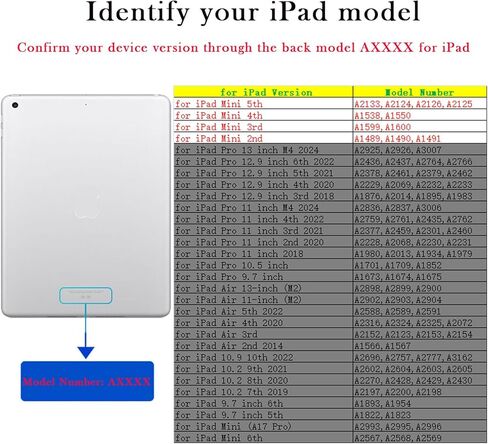The height and width of the screenshot is (444, 488).
Task: Click model numbers 'A1599,A1600'
Action: pos(382,127)
